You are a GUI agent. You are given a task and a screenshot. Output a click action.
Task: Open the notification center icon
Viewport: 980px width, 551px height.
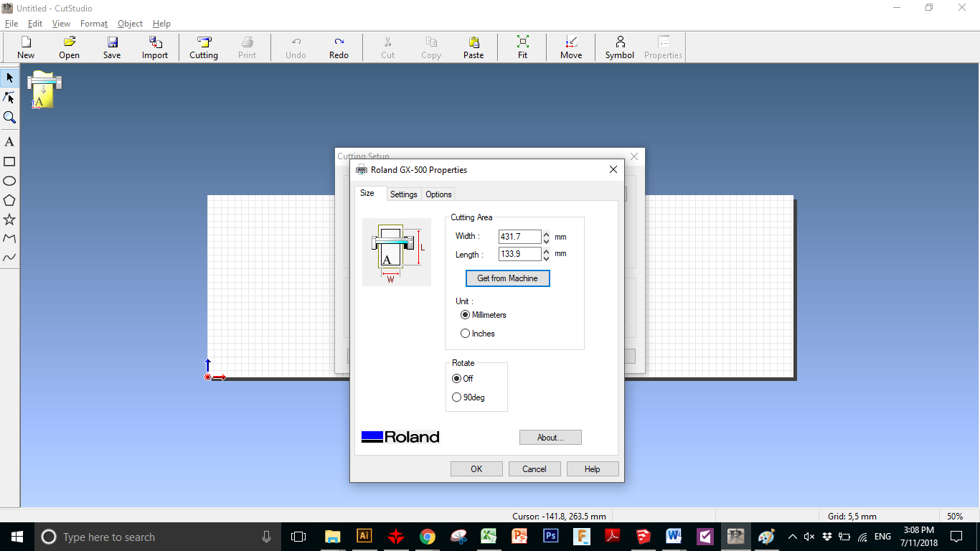pos(956,537)
